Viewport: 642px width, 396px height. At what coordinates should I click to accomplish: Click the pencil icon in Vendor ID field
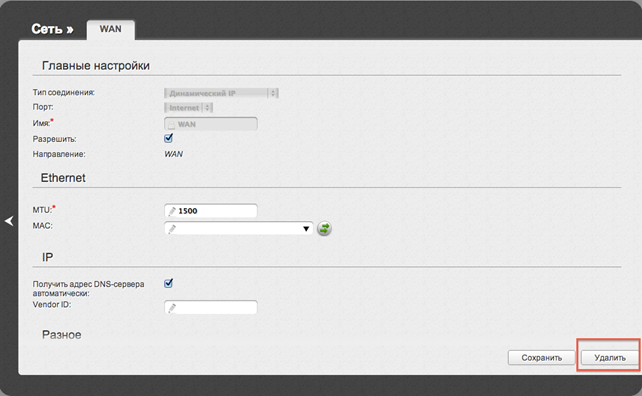(x=172, y=308)
